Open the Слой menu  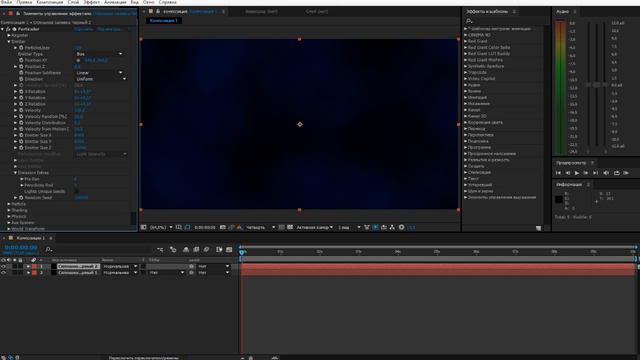click(73, 2)
